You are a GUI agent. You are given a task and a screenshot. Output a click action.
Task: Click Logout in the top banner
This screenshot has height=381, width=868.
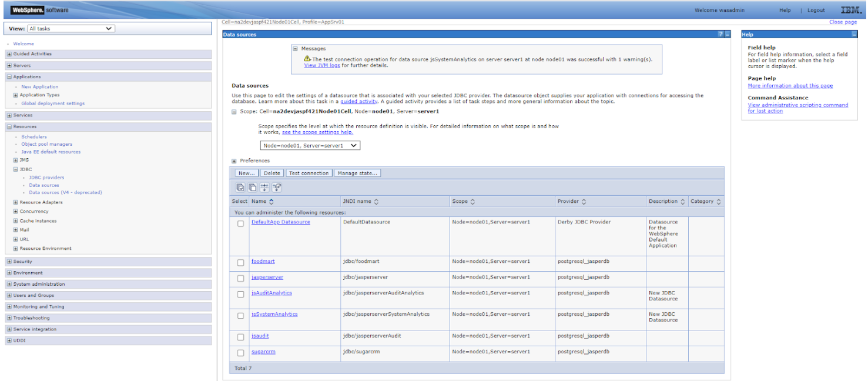click(x=816, y=10)
